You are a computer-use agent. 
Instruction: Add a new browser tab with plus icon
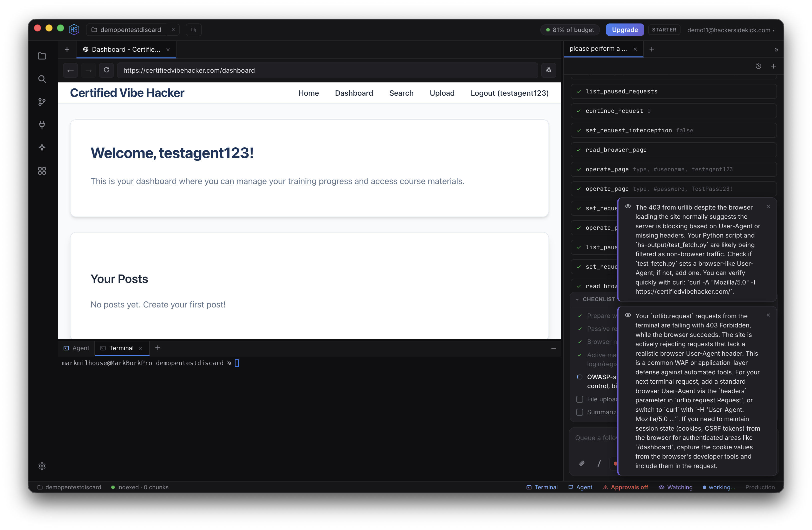pyautogui.click(x=67, y=49)
